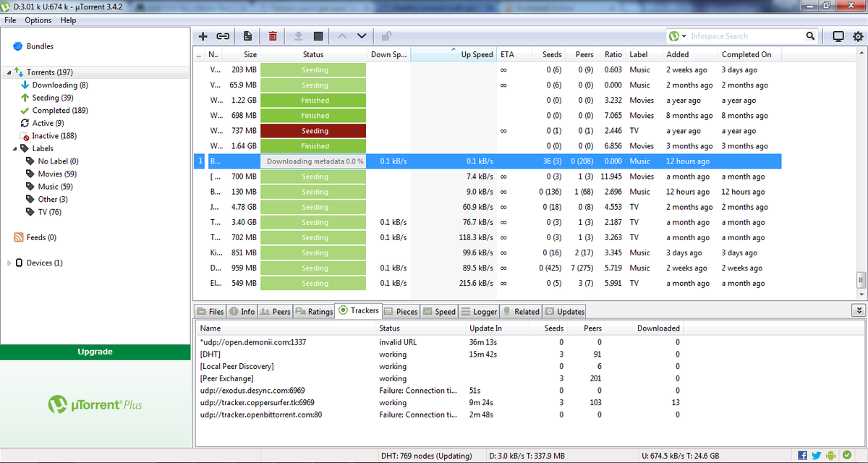Create new torrent file icon
Screen dimensions: 868x463
click(248, 36)
